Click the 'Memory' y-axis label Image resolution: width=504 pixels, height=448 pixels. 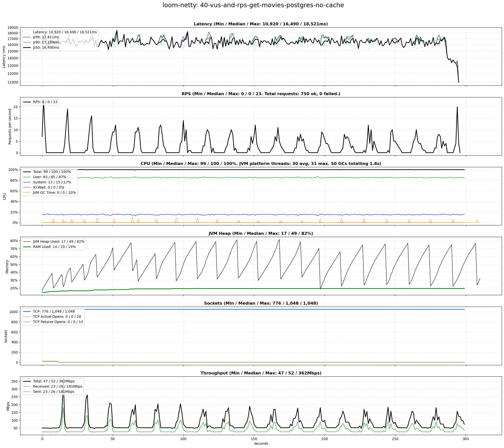7,266
